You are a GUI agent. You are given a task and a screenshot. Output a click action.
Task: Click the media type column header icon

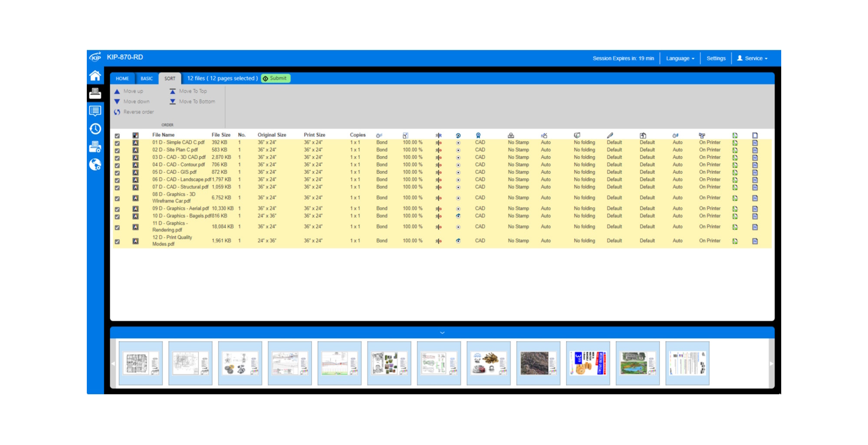point(379,135)
